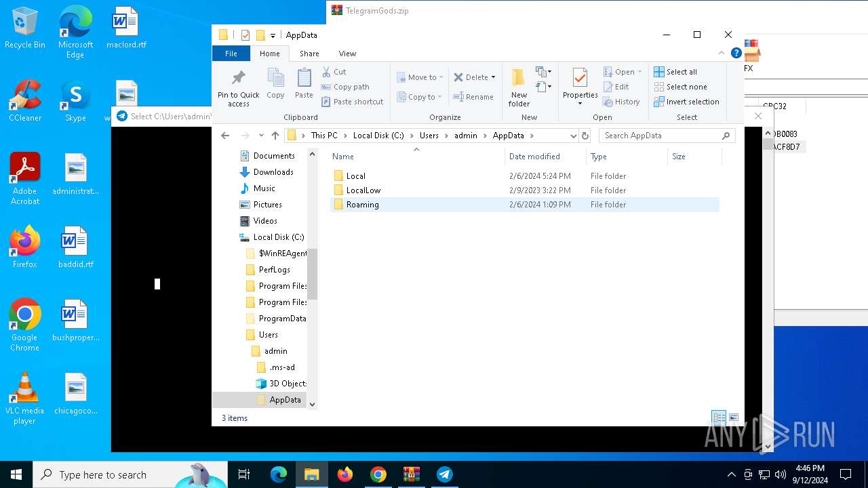The width and height of the screenshot is (868, 488).
Task: Open Skype desktop shortcut
Action: click(75, 101)
